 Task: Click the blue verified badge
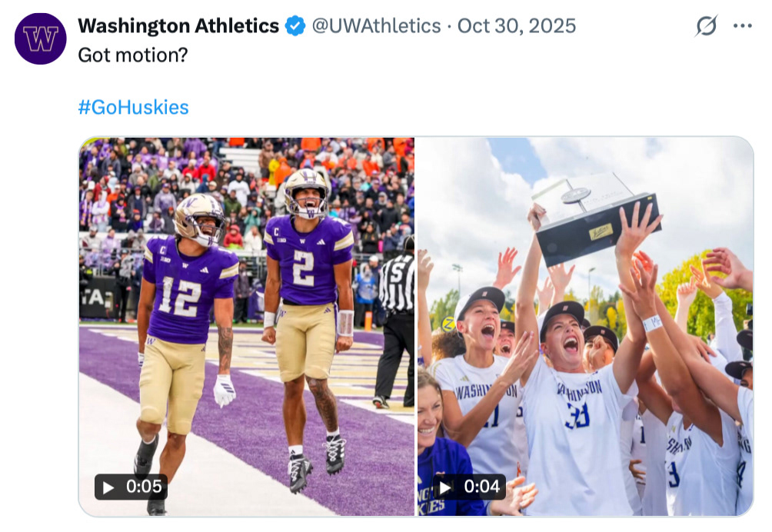click(x=295, y=26)
